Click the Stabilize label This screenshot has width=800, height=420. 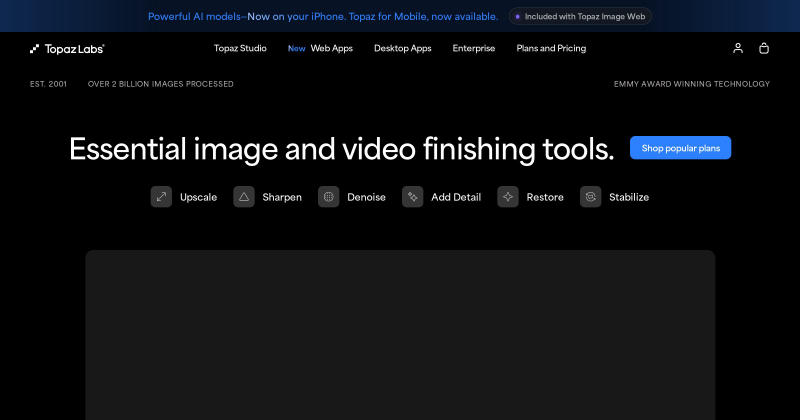[x=629, y=197]
